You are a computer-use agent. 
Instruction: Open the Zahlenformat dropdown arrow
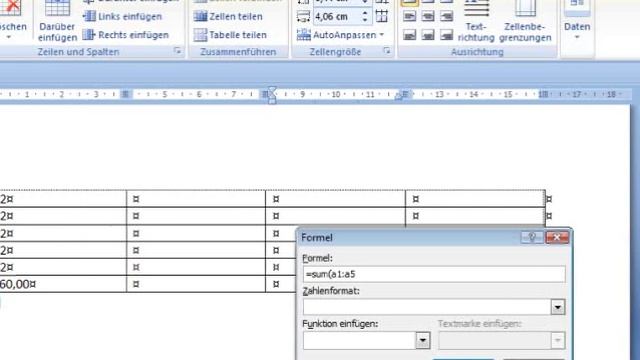[x=558, y=307]
